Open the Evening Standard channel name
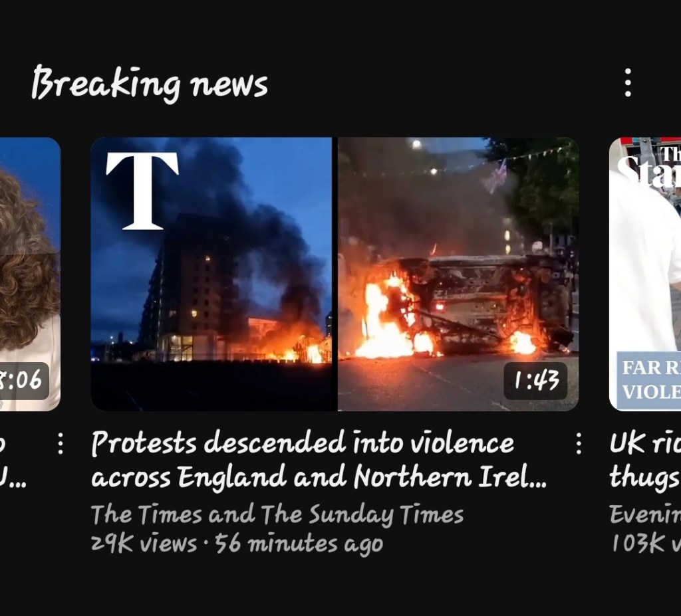 point(645,515)
